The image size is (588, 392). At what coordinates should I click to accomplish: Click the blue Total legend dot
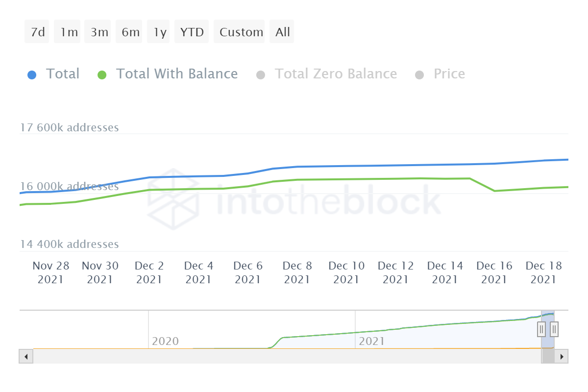32,75
